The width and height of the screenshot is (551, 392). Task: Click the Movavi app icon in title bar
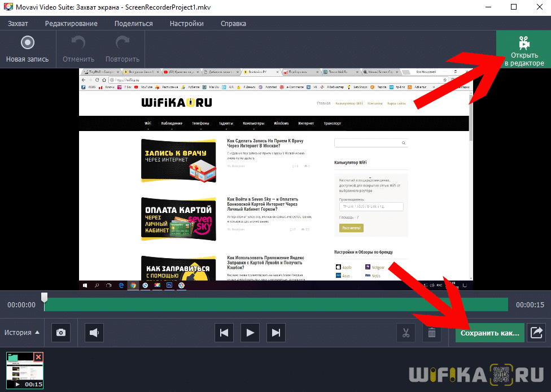[8, 7]
